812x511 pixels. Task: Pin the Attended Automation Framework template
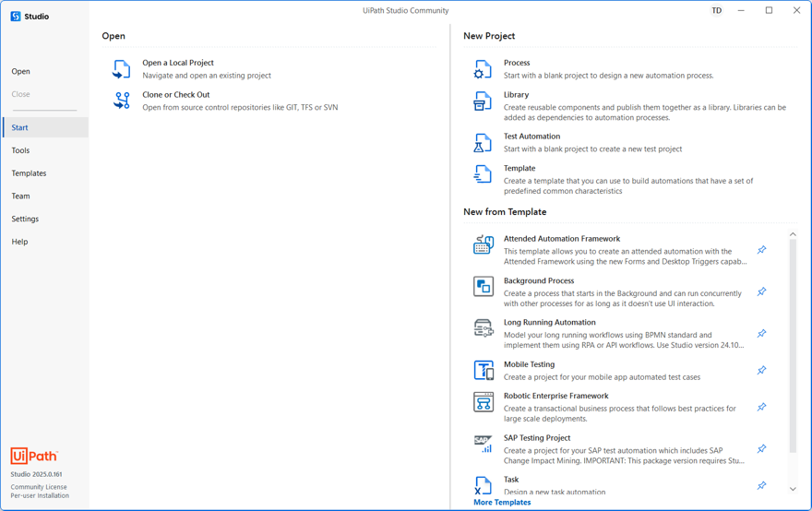click(x=761, y=250)
